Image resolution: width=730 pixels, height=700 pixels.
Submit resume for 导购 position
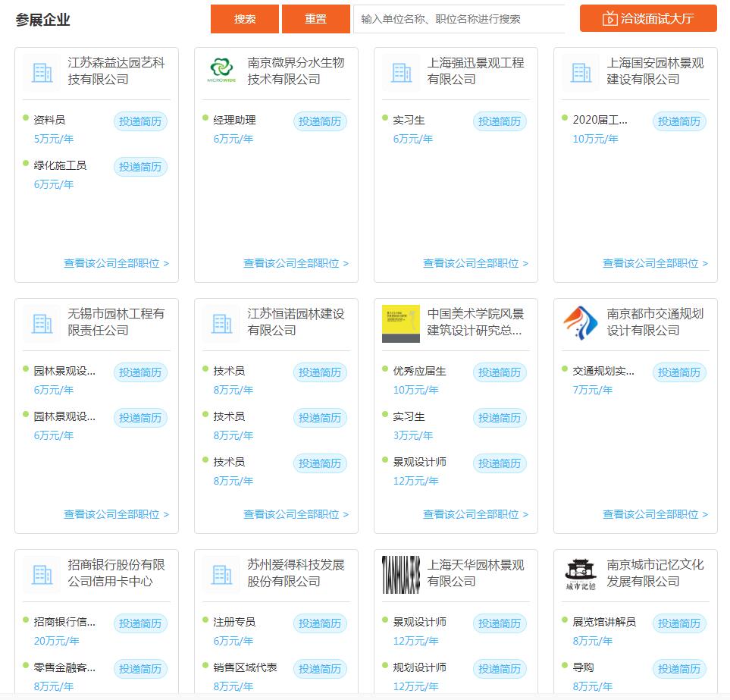[679, 669]
